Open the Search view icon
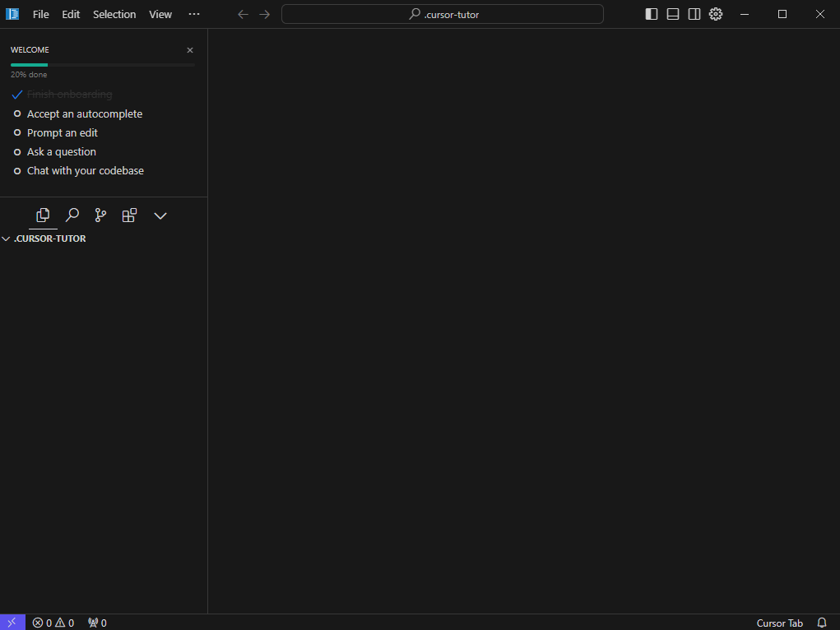This screenshot has width=840, height=630. 72,215
